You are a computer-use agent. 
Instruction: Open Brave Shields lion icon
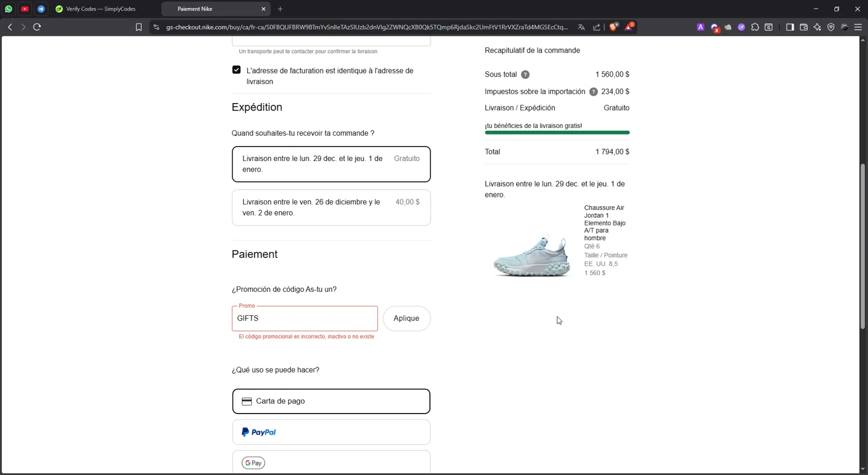613,27
